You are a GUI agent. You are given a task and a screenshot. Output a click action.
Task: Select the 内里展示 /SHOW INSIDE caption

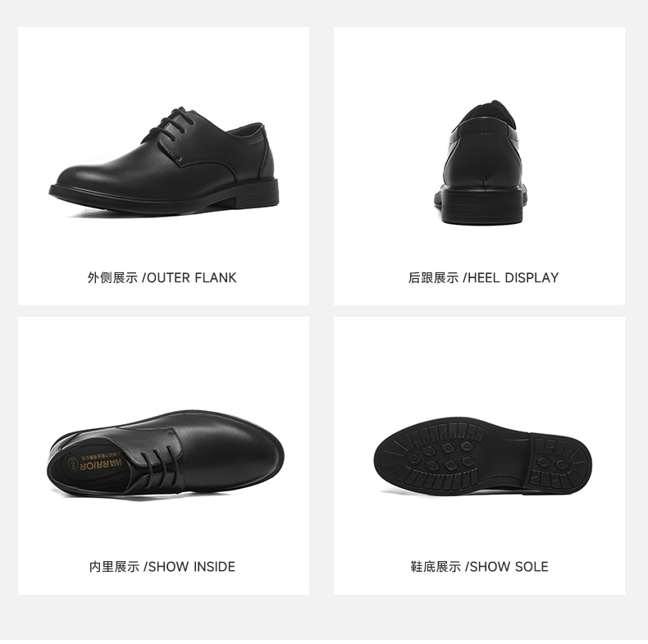pos(162,566)
